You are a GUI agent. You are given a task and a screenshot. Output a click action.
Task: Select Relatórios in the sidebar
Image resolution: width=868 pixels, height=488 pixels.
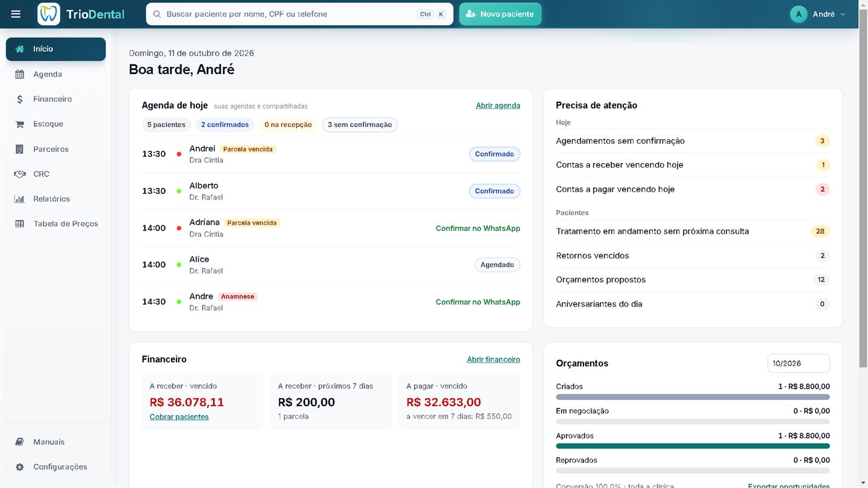click(55, 199)
